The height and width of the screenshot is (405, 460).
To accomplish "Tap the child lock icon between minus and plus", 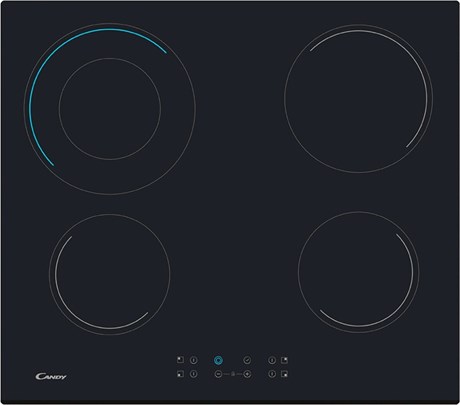I will [x=233, y=374].
